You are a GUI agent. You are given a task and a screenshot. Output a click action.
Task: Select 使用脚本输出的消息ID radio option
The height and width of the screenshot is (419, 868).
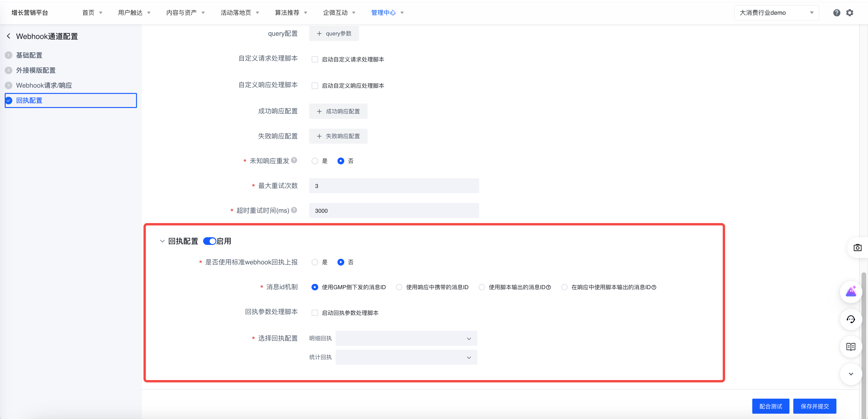[x=482, y=287]
